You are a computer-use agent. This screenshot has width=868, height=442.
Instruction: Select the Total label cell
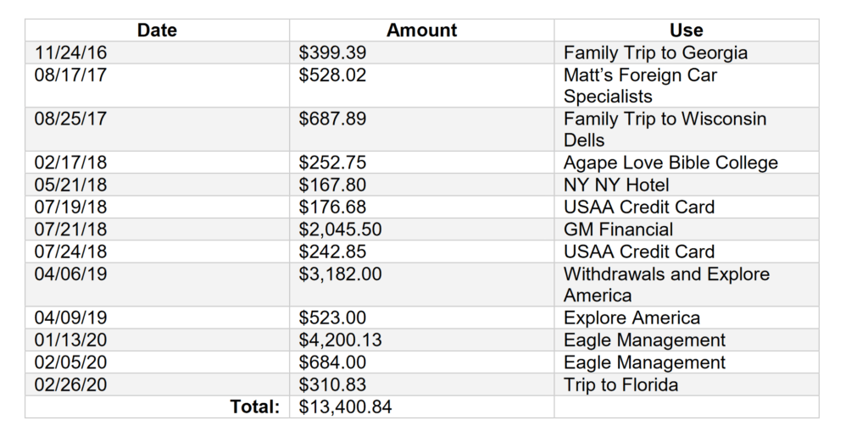click(x=157, y=406)
